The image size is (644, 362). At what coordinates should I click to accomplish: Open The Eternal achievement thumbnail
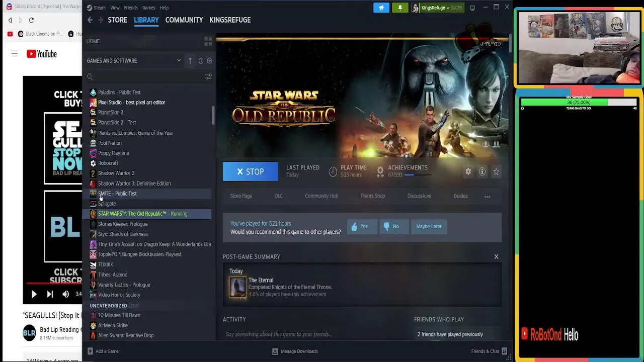[237, 287]
